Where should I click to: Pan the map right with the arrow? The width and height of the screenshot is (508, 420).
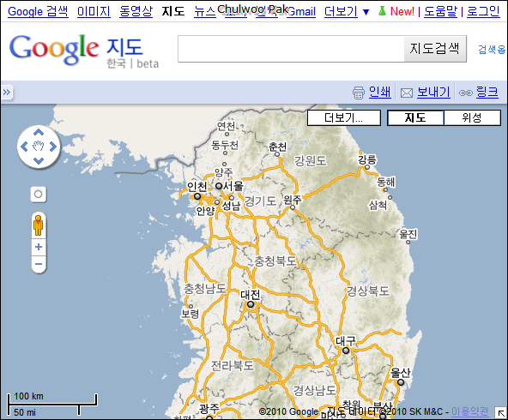point(53,147)
